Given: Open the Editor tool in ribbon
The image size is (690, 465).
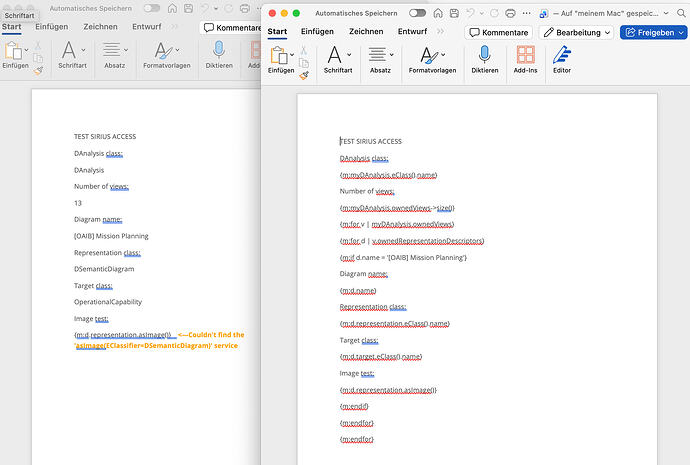Looking at the screenshot, I should coord(562,59).
